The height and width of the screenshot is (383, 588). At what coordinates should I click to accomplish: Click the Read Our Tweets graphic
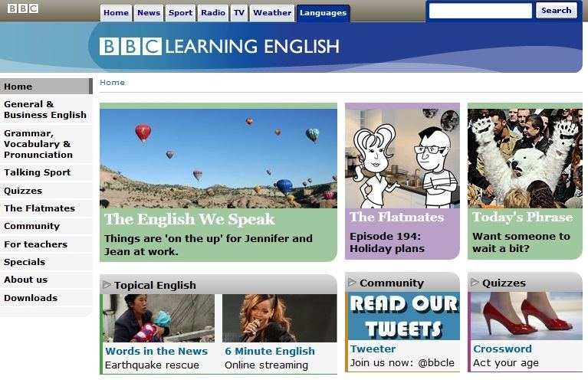click(404, 316)
